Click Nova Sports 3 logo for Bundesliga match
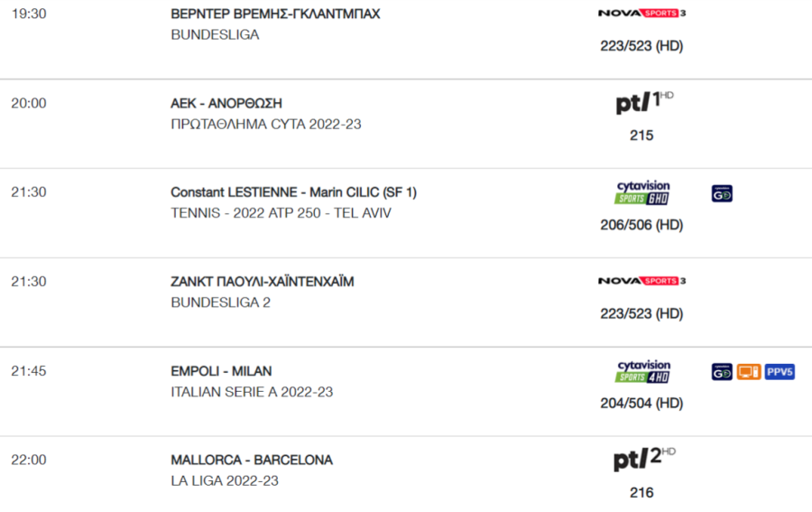Screen dimensions: 812x512 tap(641, 13)
